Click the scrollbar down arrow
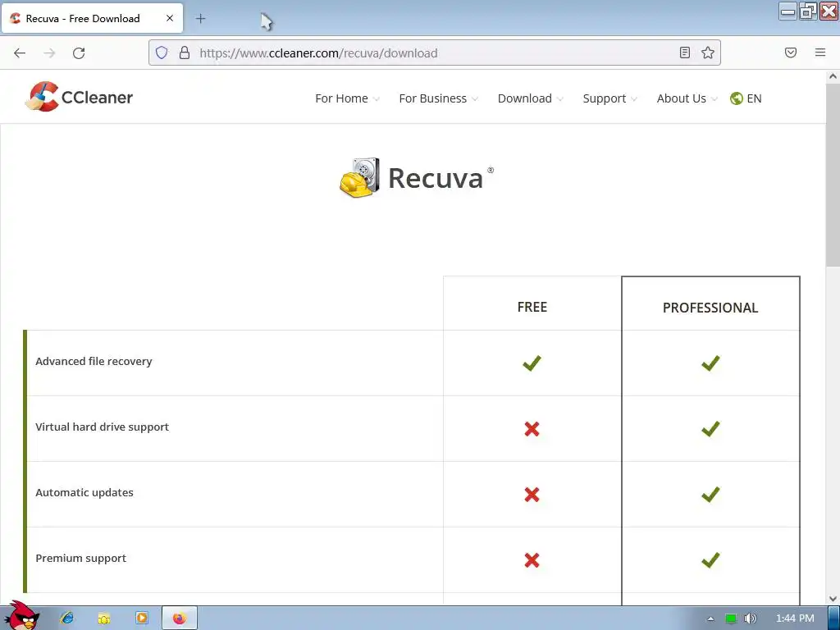This screenshot has width=840, height=630. coord(833,598)
